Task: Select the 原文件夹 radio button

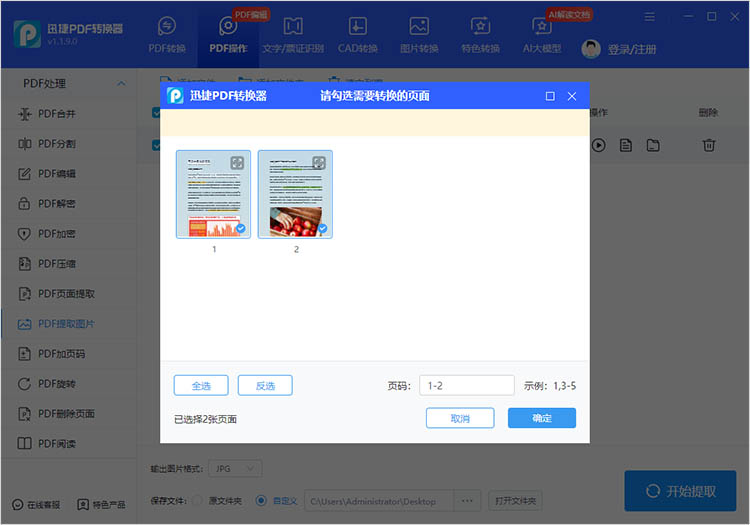Action: point(197,500)
